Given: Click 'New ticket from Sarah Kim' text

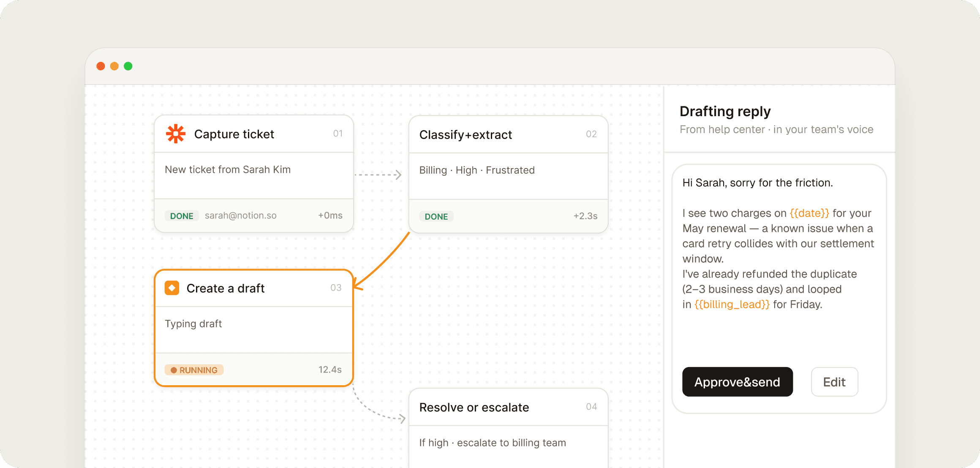Looking at the screenshot, I should click(228, 170).
